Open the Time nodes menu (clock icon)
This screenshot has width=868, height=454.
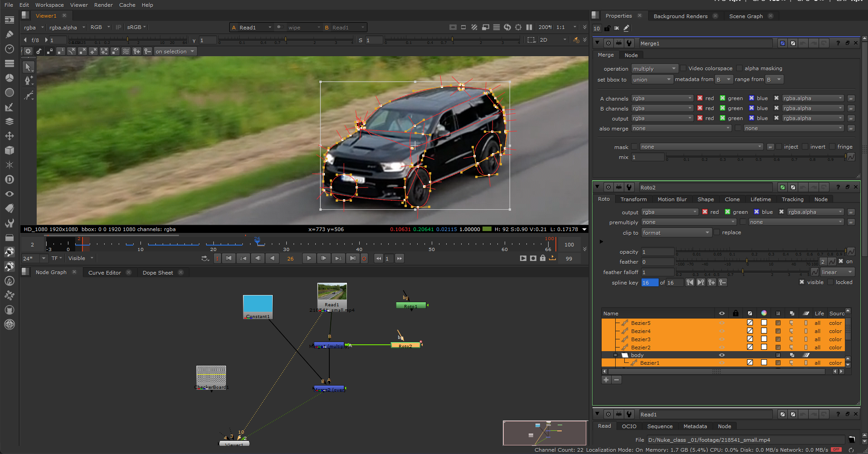pyautogui.click(x=10, y=48)
